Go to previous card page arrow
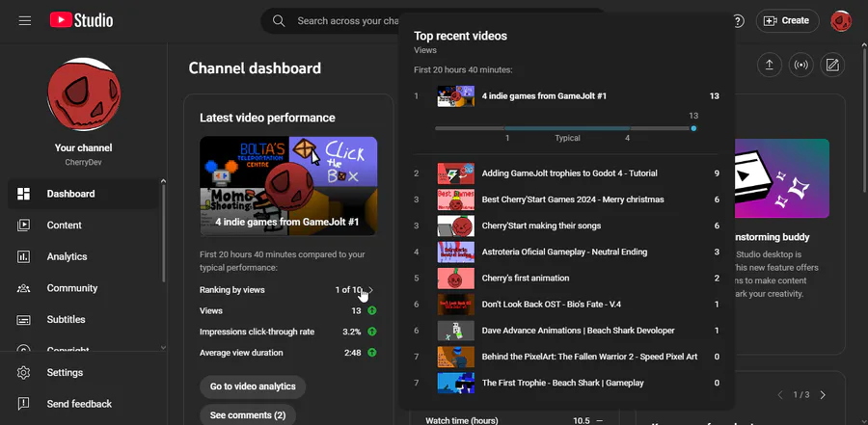Screen dimensions: 868x425 click(780, 394)
